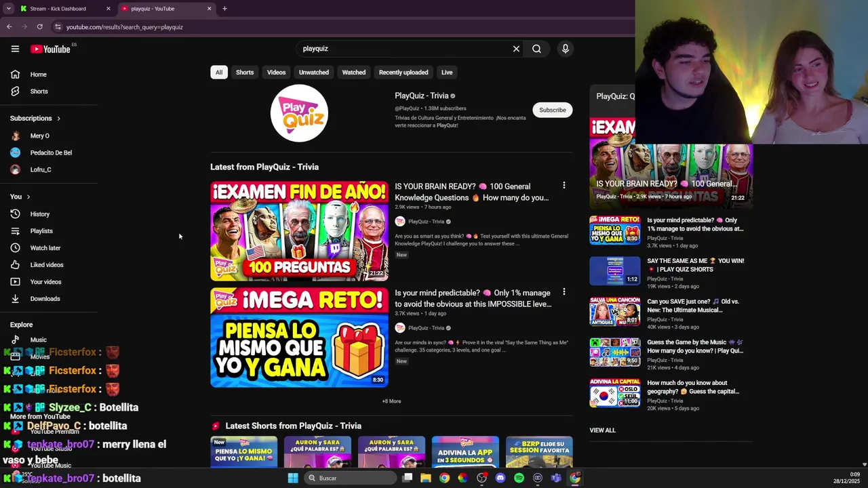Image resolution: width=868 pixels, height=488 pixels.
Task: Open options for the IS YOUR BRAIN READY video
Action: [564, 186]
